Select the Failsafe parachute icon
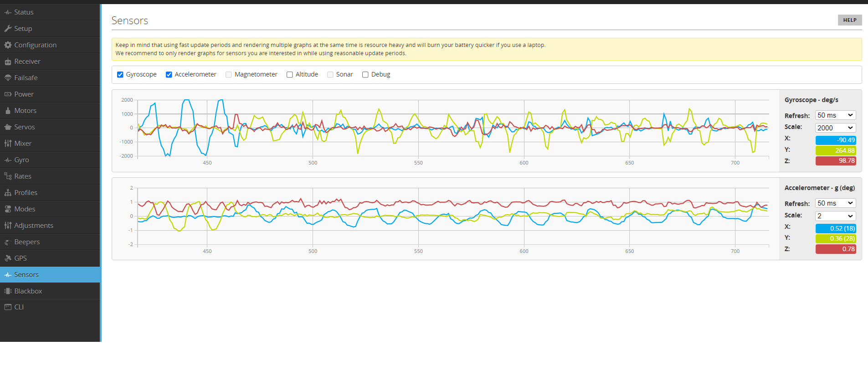This screenshot has height=366, width=868. click(x=8, y=78)
